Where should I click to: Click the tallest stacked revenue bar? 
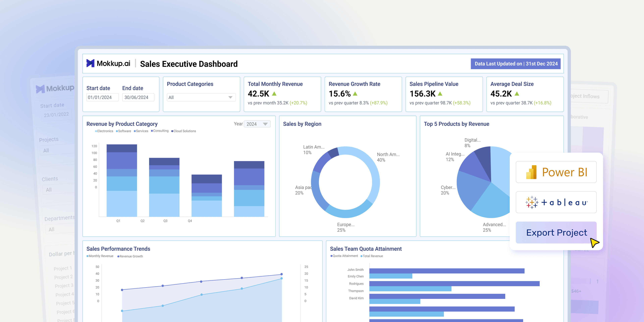(x=122, y=180)
